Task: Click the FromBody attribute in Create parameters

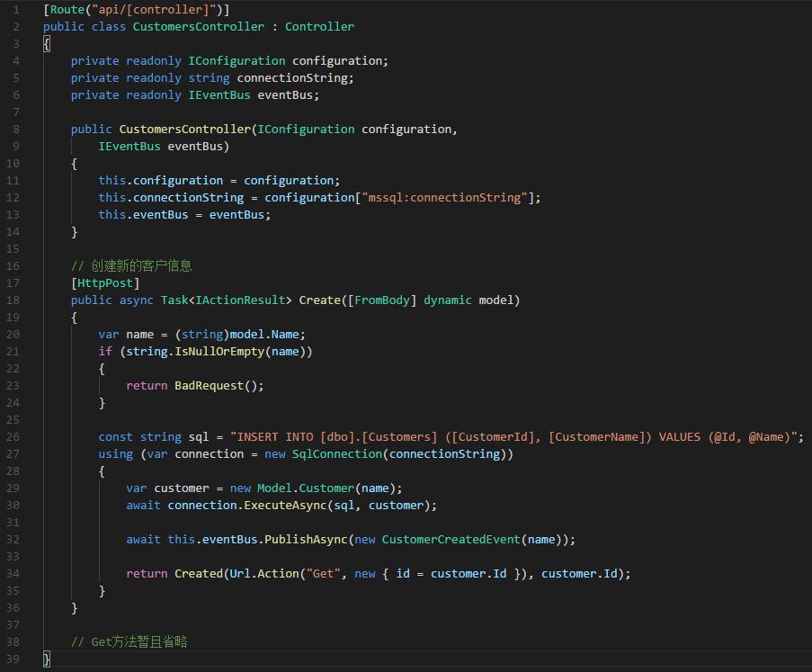Action: tap(381, 300)
